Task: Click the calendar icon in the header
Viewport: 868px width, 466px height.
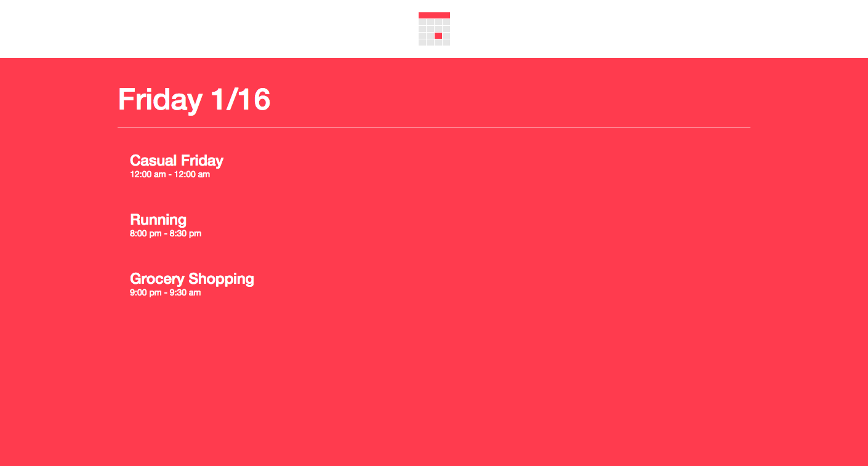Action: point(434,29)
